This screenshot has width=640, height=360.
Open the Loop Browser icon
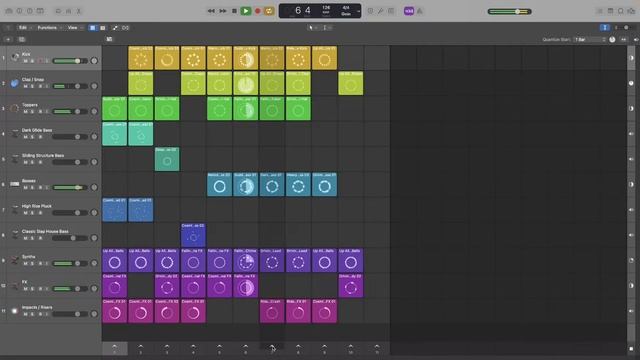tap(621, 11)
